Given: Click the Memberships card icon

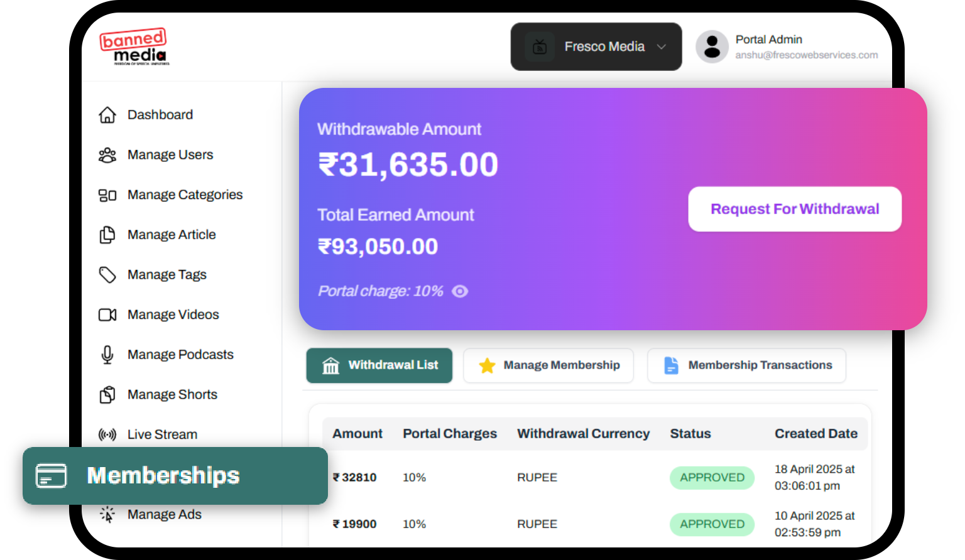Looking at the screenshot, I should [x=51, y=476].
